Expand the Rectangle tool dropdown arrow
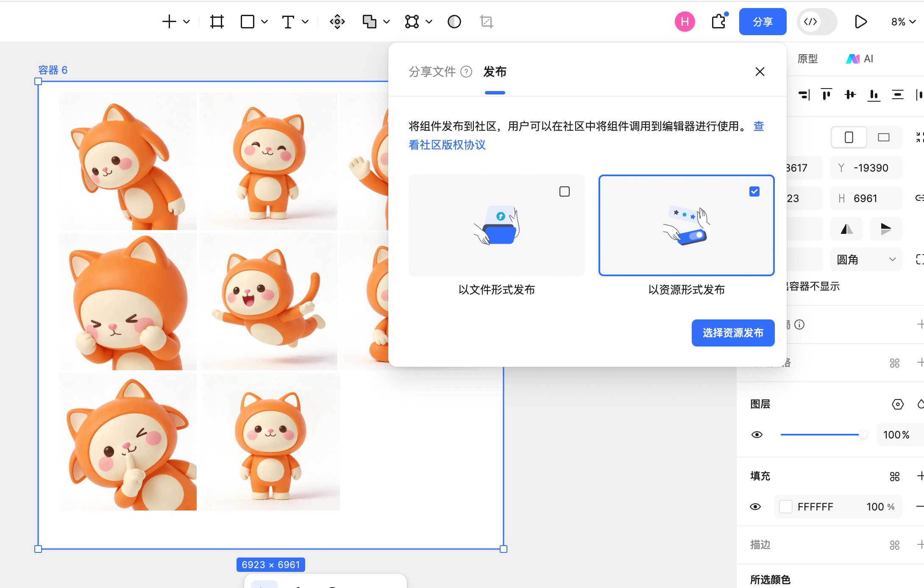This screenshot has height=588, width=924. click(265, 21)
